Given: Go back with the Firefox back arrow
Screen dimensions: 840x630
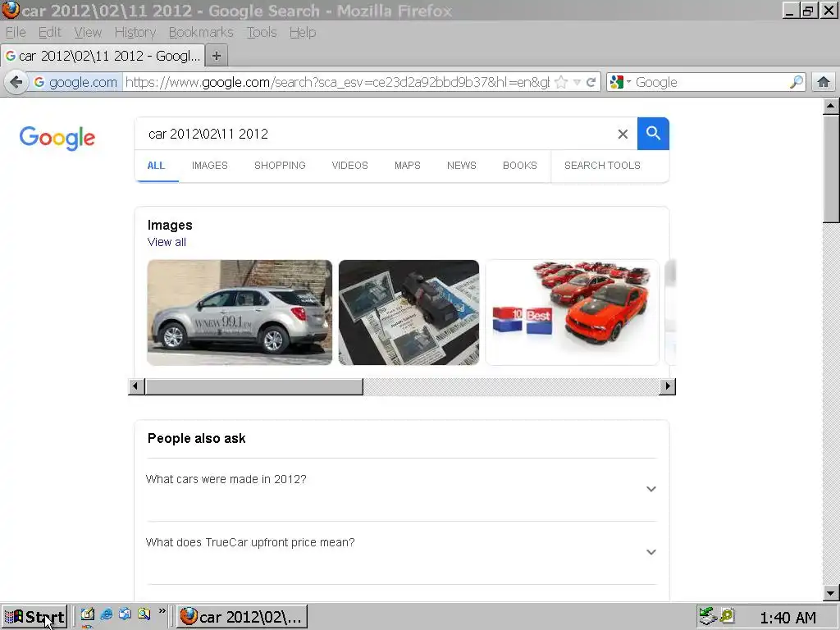Looking at the screenshot, I should (x=16, y=82).
